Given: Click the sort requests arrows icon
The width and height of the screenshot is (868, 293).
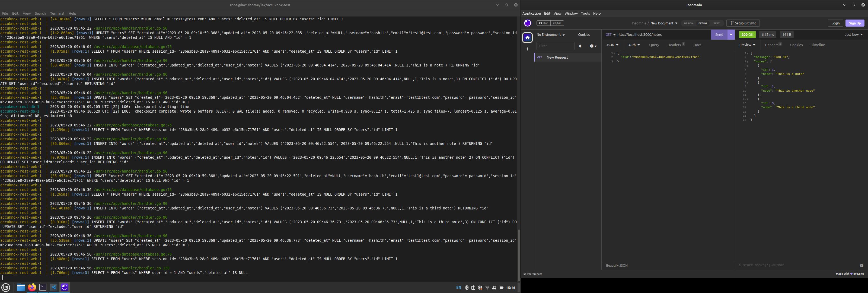Looking at the screenshot, I should [580, 46].
